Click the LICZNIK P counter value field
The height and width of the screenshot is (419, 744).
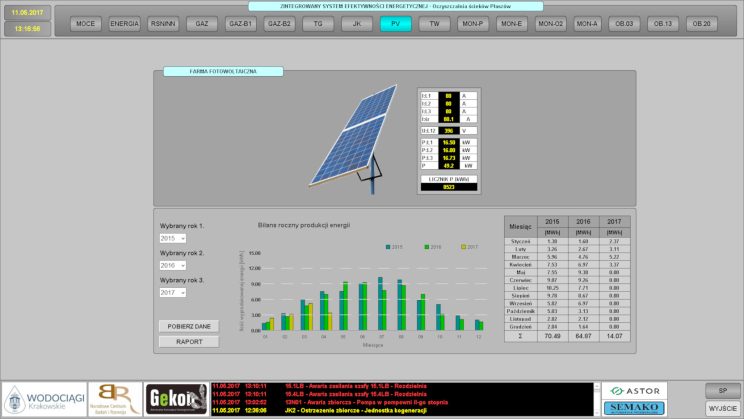click(x=449, y=186)
